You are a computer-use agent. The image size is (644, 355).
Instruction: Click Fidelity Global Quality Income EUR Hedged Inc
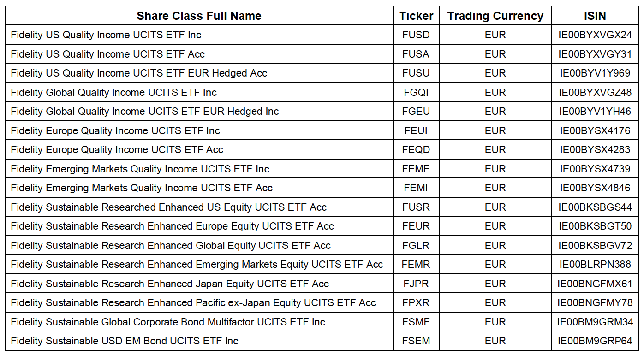click(x=145, y=112)
